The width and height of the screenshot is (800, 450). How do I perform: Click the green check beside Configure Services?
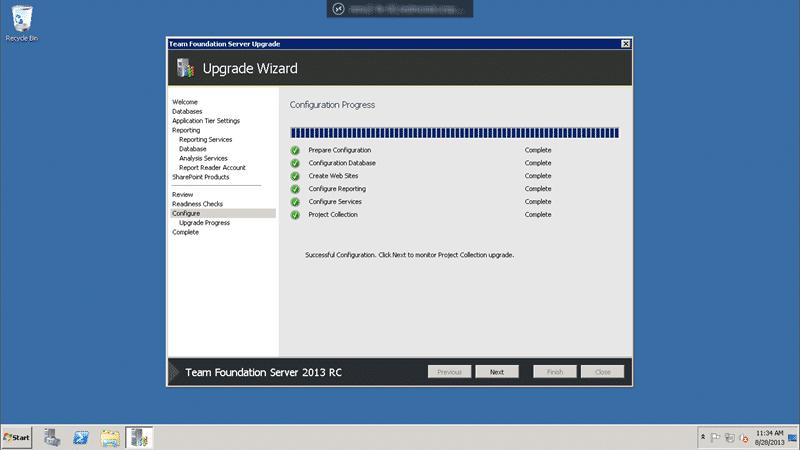(x=295, y=202)
